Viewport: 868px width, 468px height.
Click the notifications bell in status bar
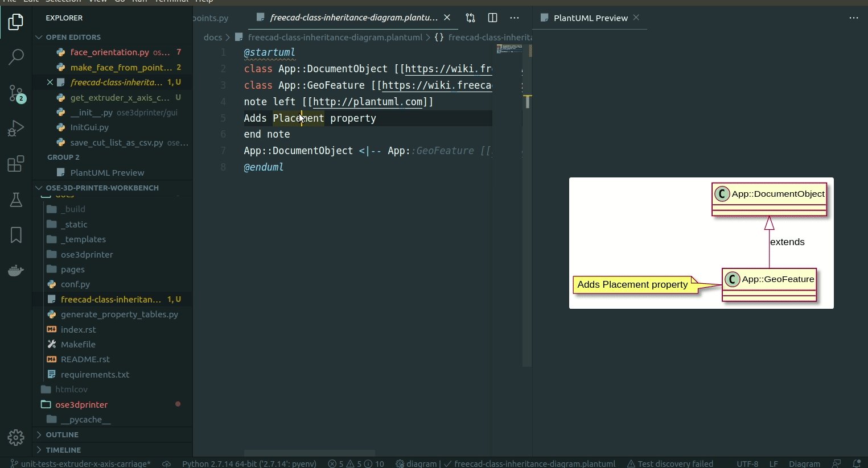856,463
